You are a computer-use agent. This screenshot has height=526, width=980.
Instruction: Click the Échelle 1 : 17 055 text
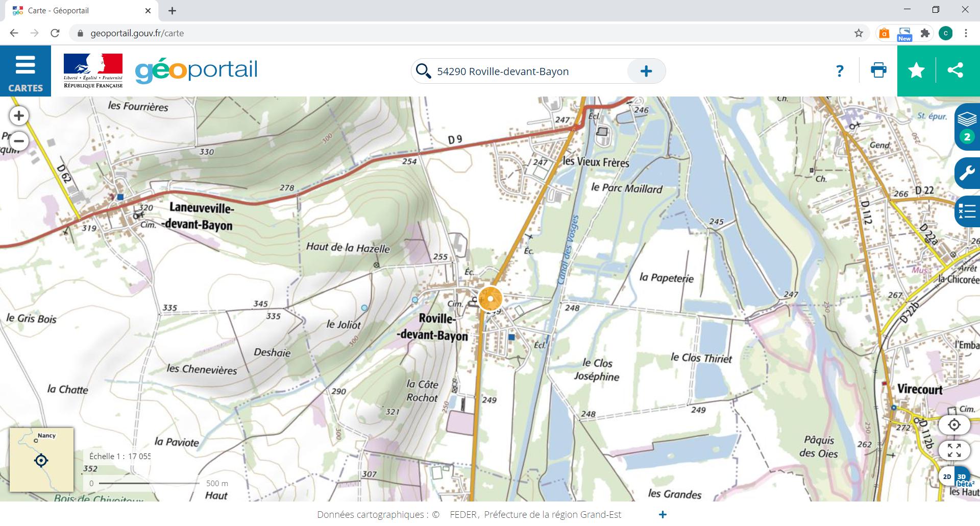click(120, 457)
